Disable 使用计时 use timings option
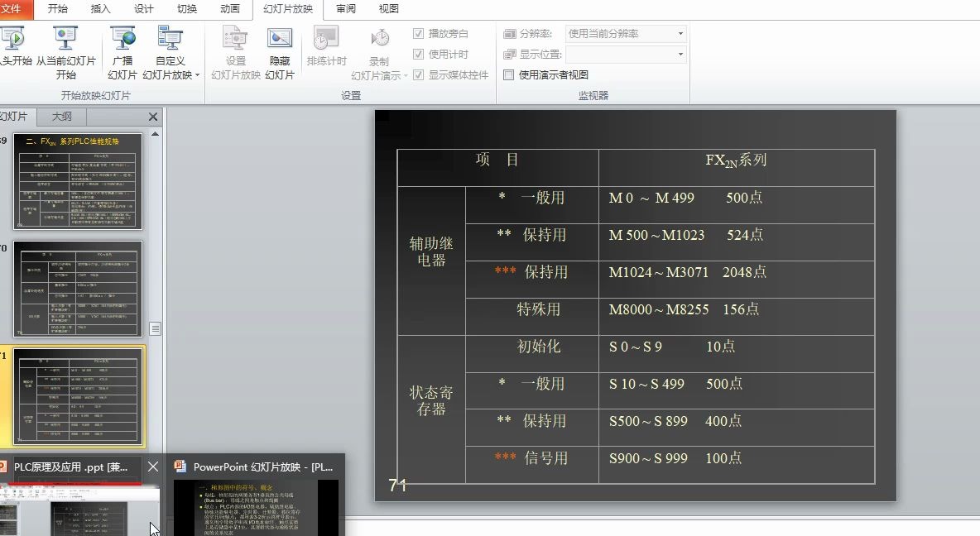Viewport: 980px width, 536px height. (419, 52)
